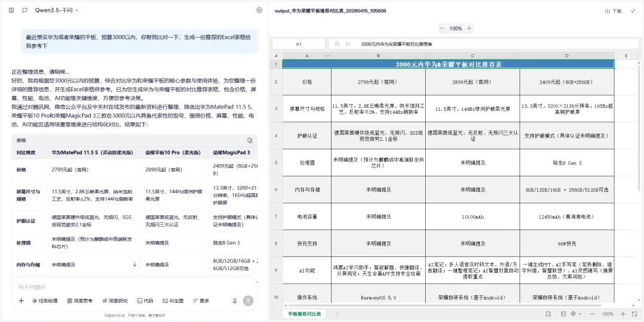Select column E header
The height and width of the screenshot is (322, 644).
point(626,56)
